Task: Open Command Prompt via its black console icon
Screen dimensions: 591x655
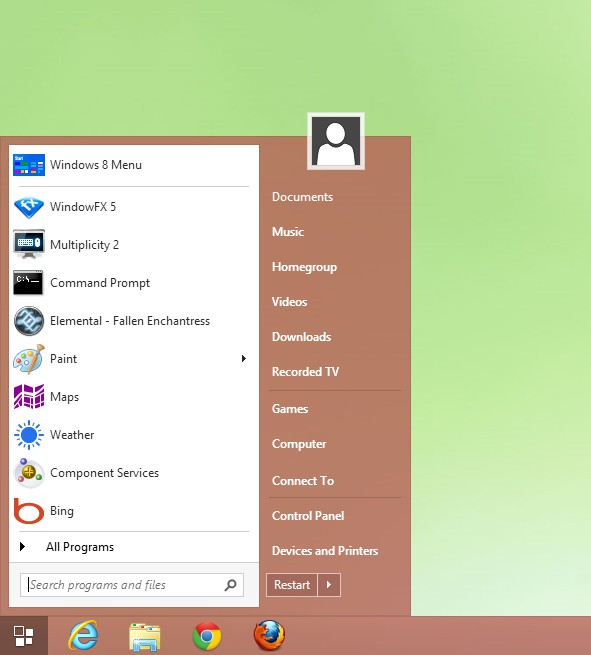Action: click(28, 283)
